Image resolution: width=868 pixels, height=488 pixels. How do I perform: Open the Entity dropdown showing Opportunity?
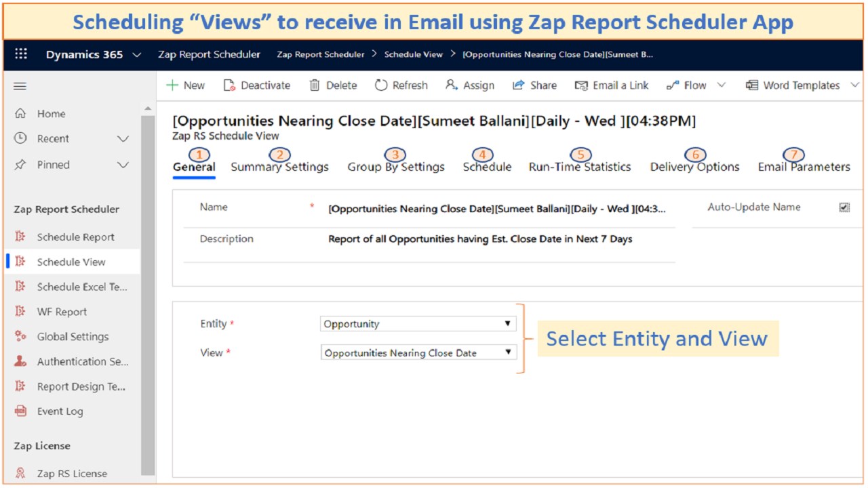click(x=418, y=324)
